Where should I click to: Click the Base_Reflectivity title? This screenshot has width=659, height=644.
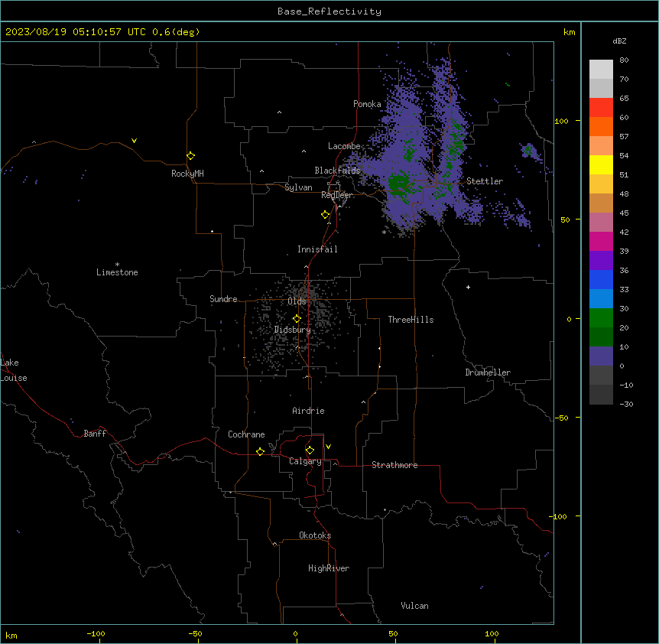[x=329, y=11]
